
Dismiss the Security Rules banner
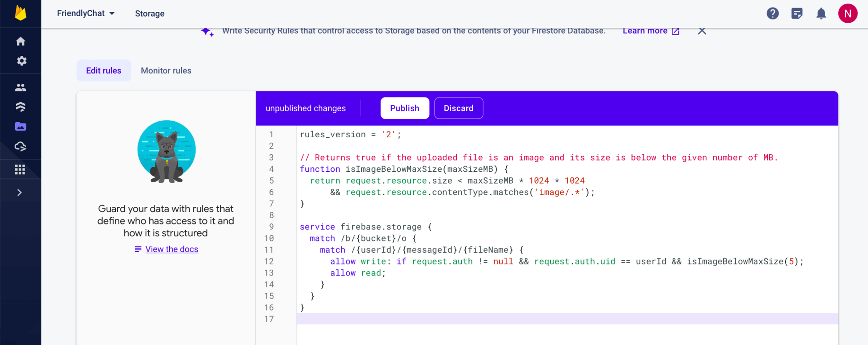pos(702,31)
